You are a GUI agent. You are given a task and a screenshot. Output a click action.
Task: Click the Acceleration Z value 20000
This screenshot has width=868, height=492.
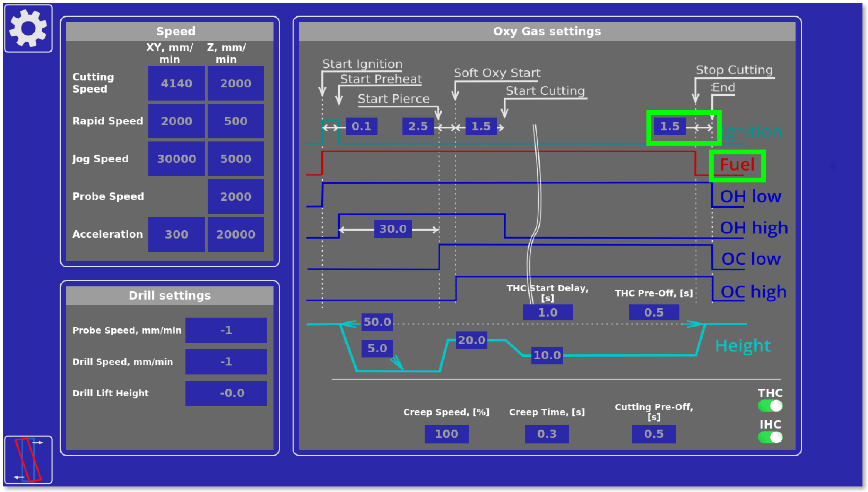click(236, 234)
